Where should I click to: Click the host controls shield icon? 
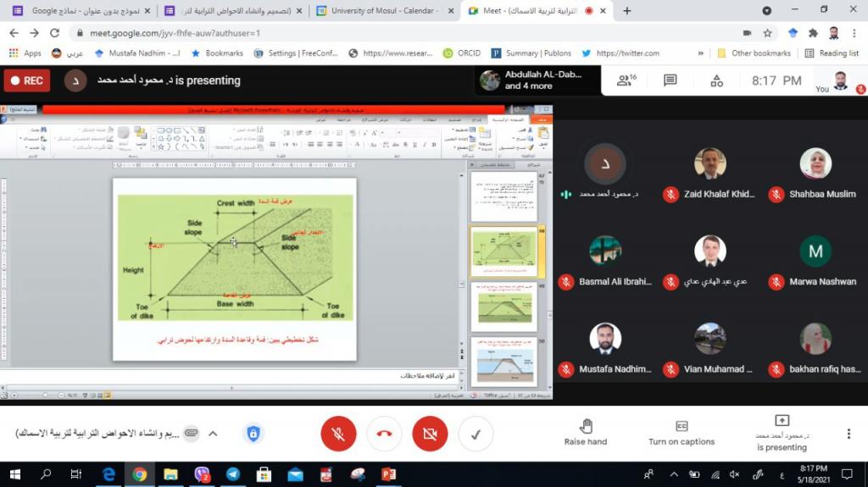click(253, 434)
